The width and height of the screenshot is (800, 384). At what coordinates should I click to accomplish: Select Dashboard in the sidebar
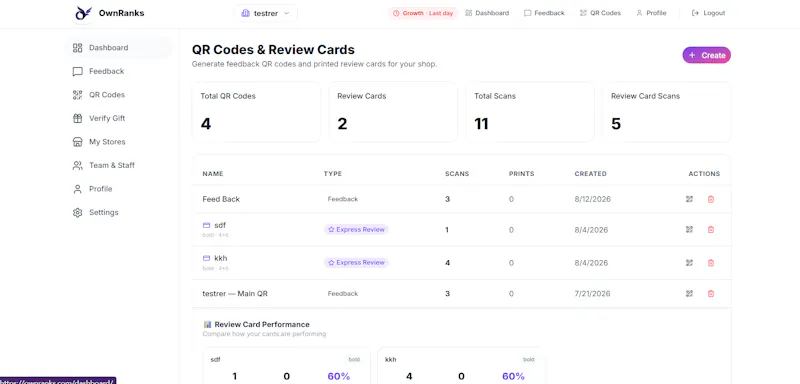tap(119, 47)
